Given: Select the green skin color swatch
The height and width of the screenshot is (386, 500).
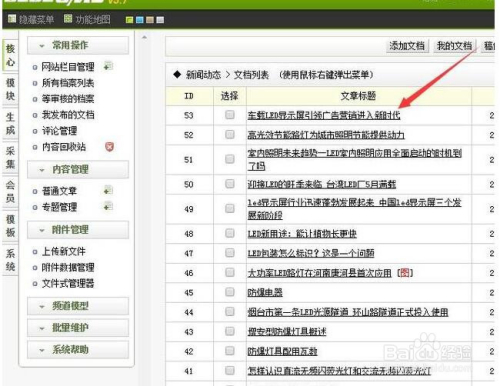Looking at the screenshot, I should [x=130, y=20].
